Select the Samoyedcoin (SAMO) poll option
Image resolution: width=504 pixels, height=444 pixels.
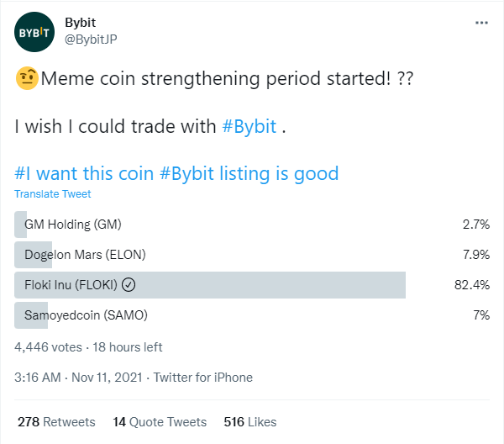click(x=252, y=315)
